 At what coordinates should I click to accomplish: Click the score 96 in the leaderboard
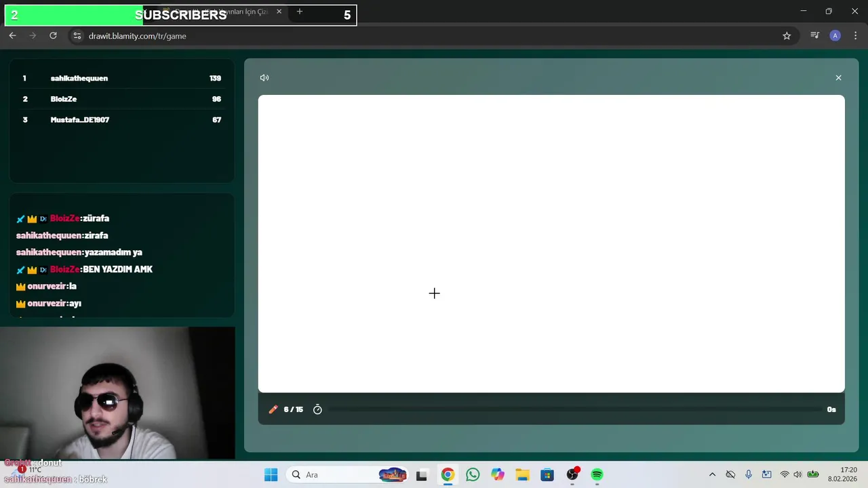tap(216, 99)
